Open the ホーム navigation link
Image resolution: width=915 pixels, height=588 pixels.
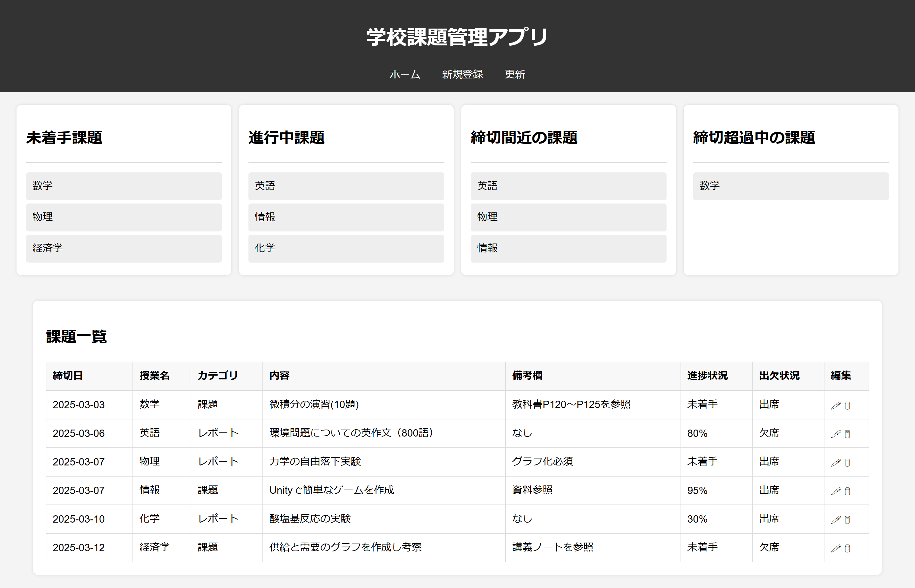coord(404,75)
